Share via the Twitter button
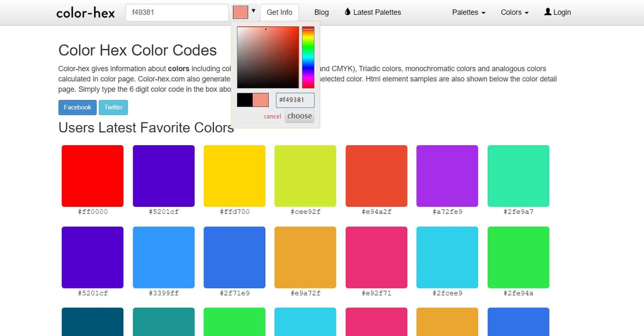 113,107
